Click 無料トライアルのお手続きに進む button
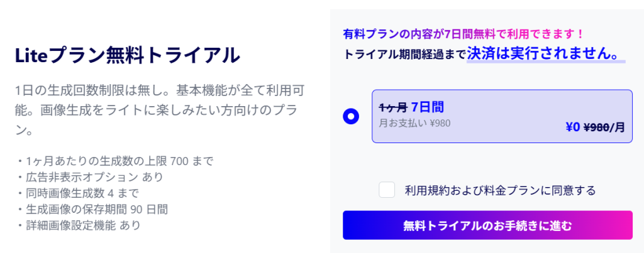 tap(487, 225)
